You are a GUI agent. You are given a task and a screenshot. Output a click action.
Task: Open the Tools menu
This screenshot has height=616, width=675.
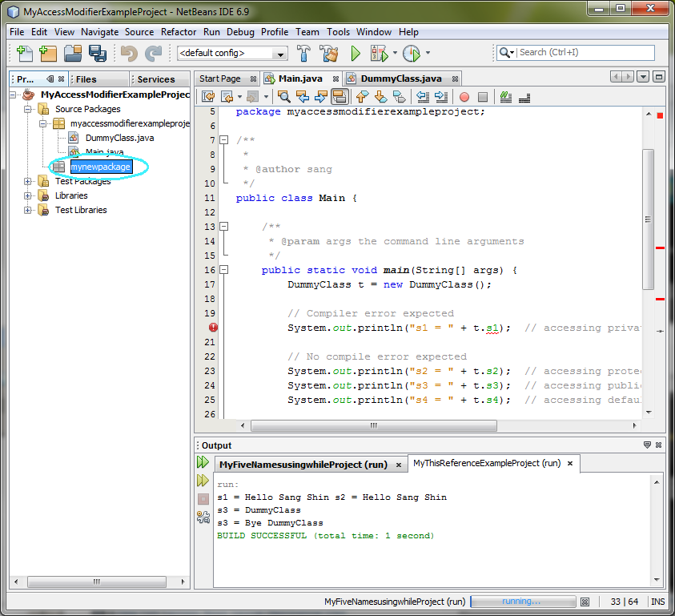(x=338, y=32)
